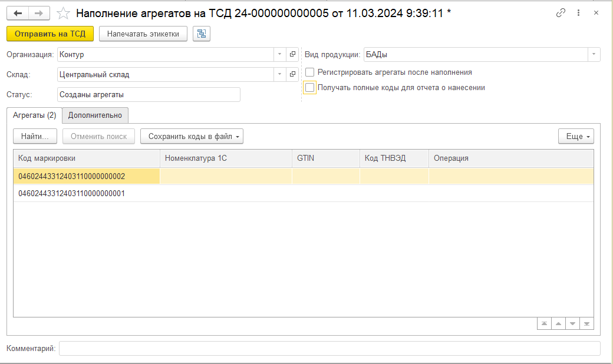Copy link to document via chain icon

pyautogui.click(x=561, y=13)
